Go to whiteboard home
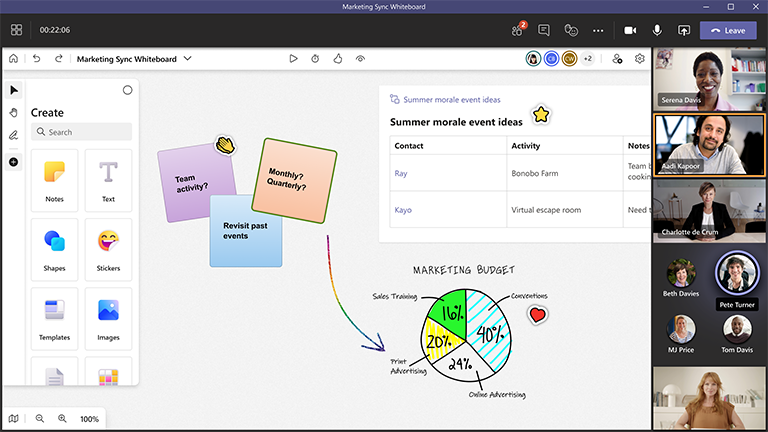The image size is (768, 432). pyautogui.click(x=13, y=59)
